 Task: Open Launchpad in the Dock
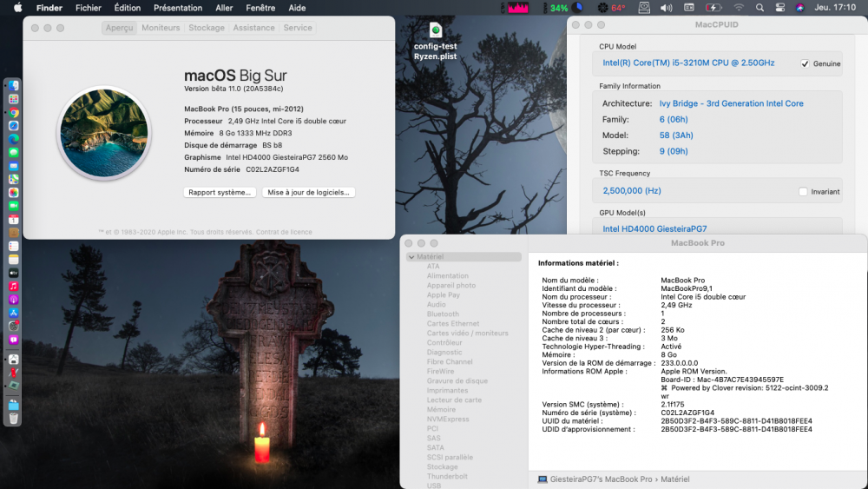(13, 99)
